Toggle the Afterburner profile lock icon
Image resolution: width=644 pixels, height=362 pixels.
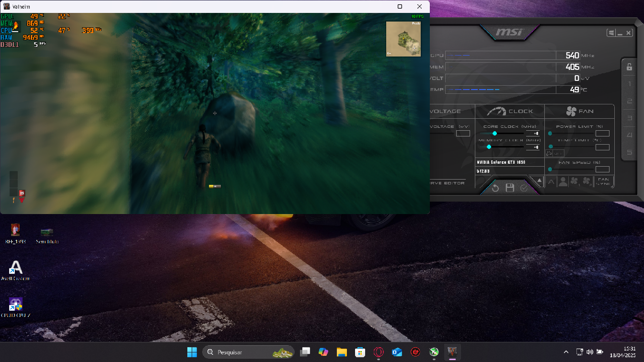click(x=630, y=67)
